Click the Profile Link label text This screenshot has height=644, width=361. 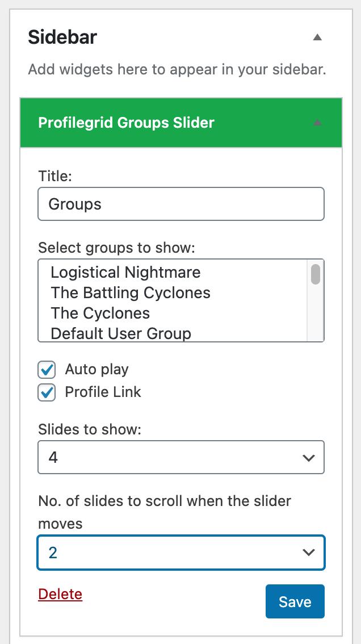(103, 392)
